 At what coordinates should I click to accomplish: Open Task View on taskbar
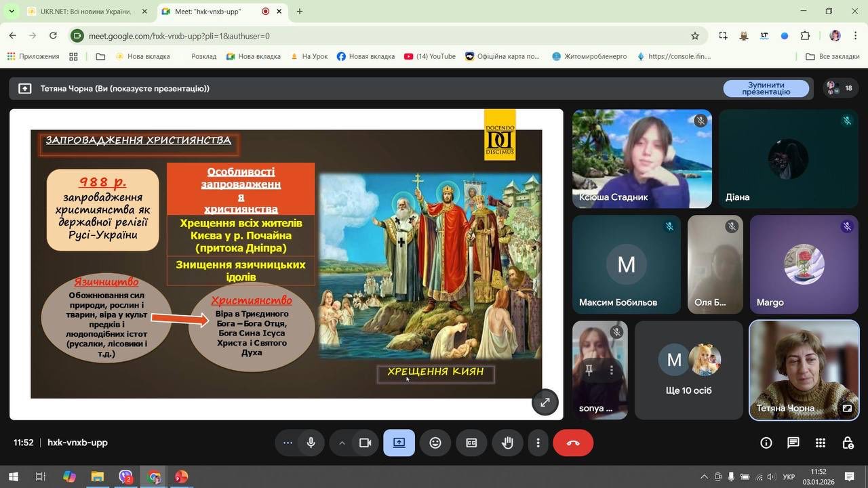click(40, 476)
